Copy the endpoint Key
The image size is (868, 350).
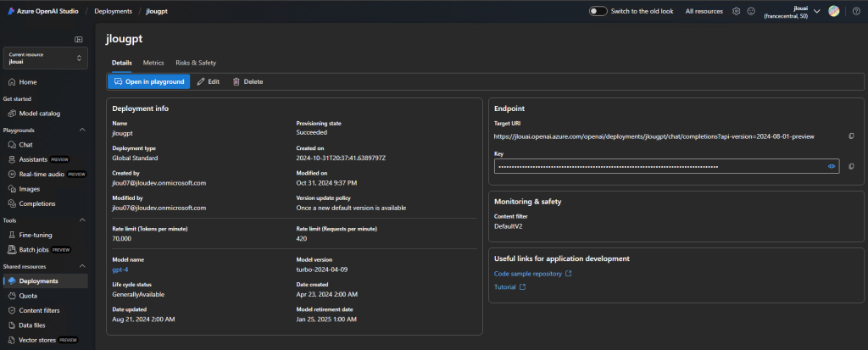851,166
